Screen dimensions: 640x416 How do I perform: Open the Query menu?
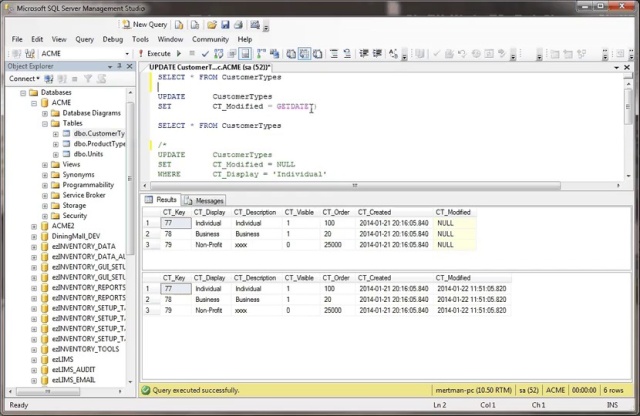(x=84, y=39)
